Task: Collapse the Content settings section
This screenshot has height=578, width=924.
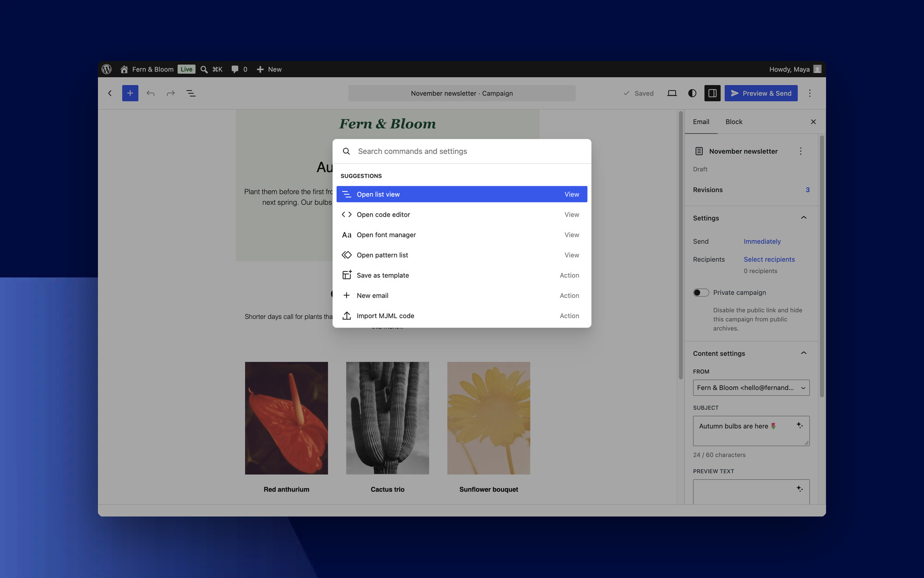Action: [x=804, y=353]
